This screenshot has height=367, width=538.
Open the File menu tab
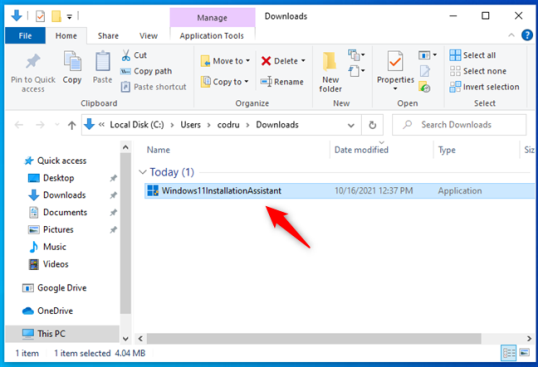click(x=25, y=36)
